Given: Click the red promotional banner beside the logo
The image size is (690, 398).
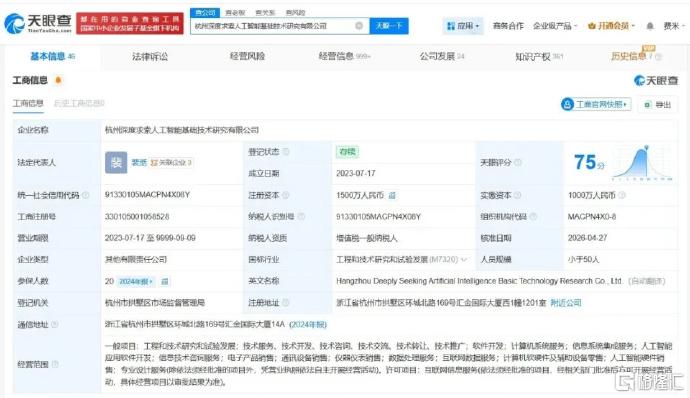Looking at the screenshot, I should pos(130,23).
